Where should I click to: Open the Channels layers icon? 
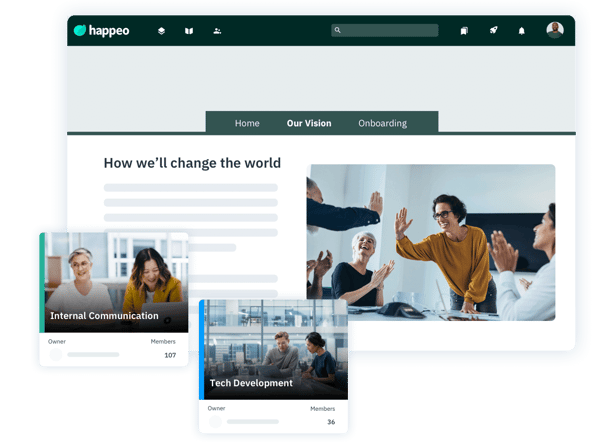pyautogui.click(x=161, y=31)
